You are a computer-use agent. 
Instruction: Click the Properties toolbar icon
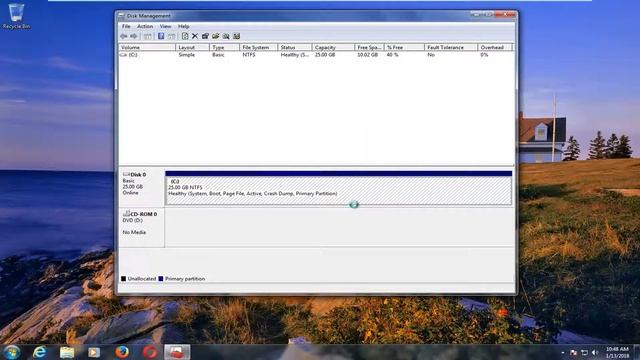(205, 36)
